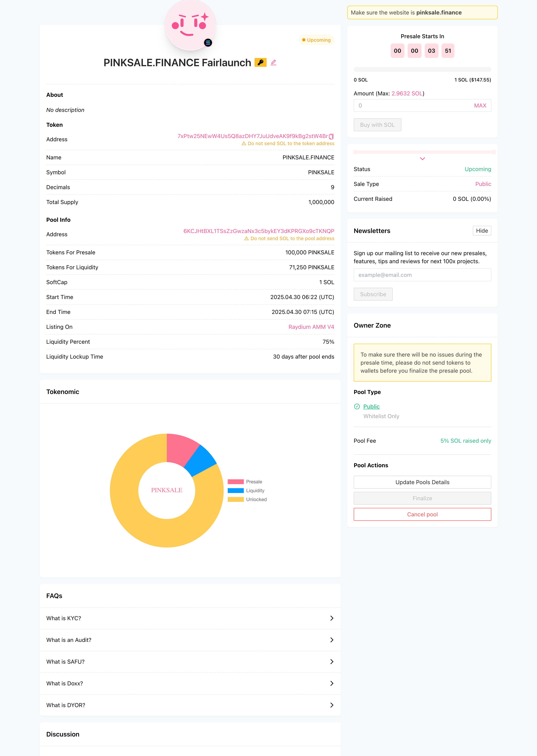The width and height of the screenshot is (537, 756).
Task: Click the Cancel pool button
Action: tap(422, 514)
